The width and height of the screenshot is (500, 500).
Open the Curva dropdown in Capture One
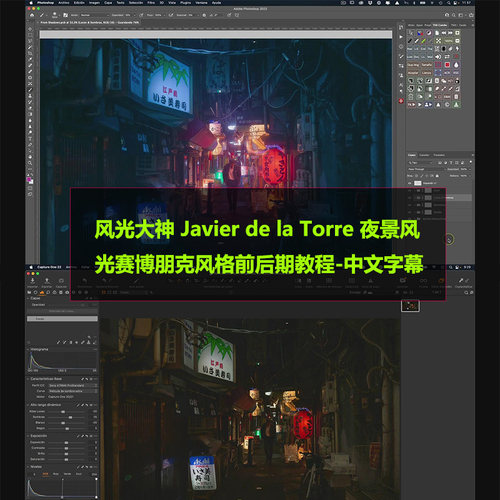click(73, 391)
